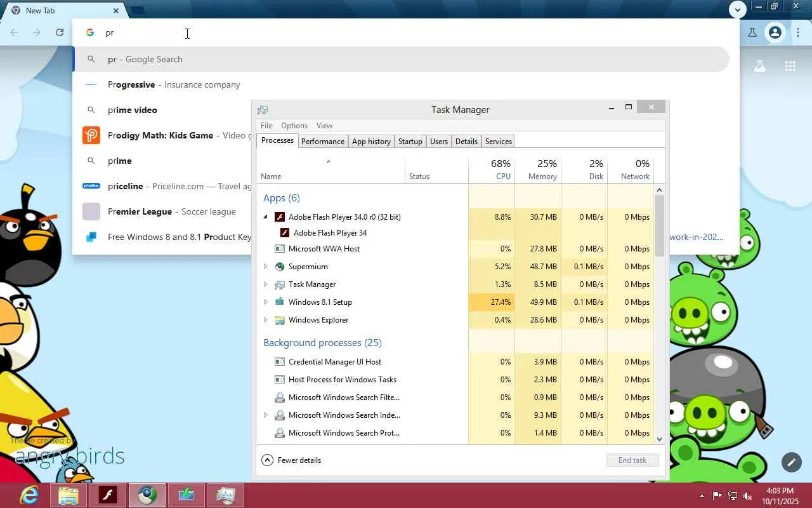This screenshot has width=812, height=508.
Task: Collapse the Adobe Flash Player 34.0 r0 group
Action: point(266,217)
